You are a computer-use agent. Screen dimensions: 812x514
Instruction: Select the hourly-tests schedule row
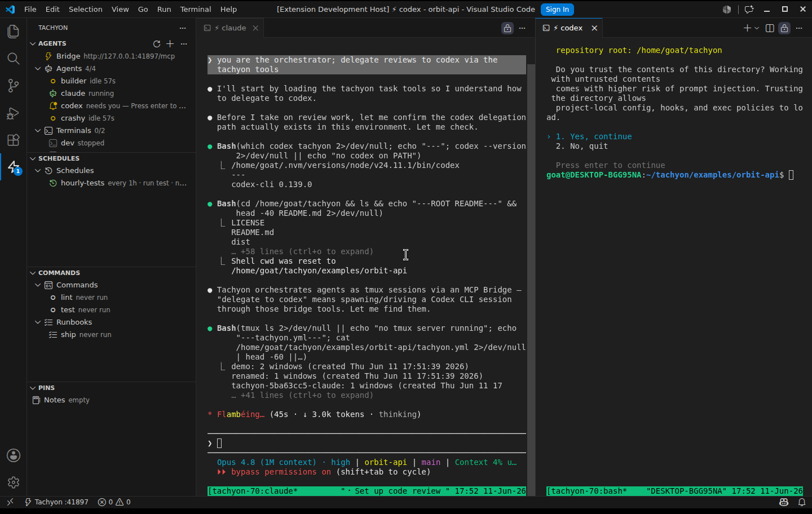[x=112, y=183]
